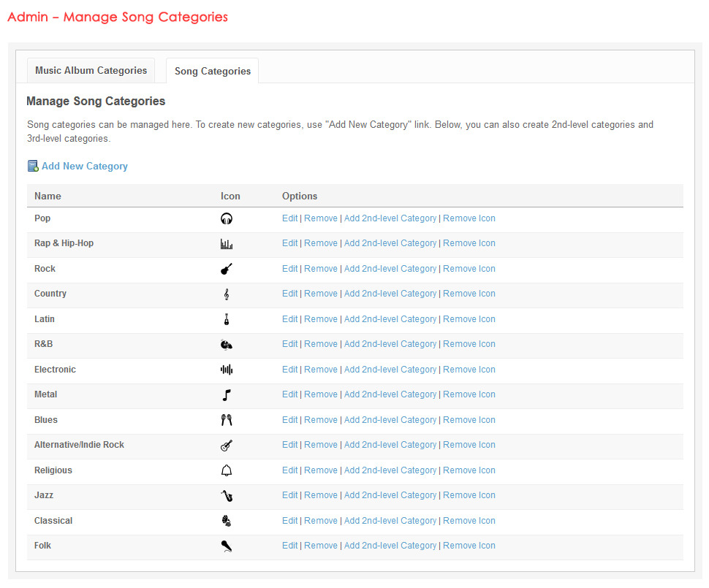709x588 pixels.
Task: Click the microphone icon for Folk
Action: 227,546
